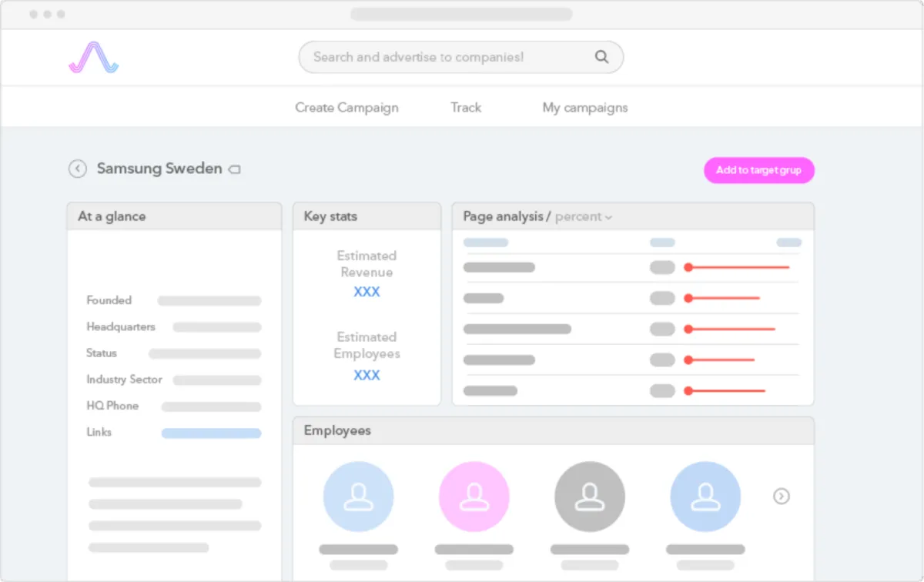
Task: Click the Founded label
Action: pos(109,300)
